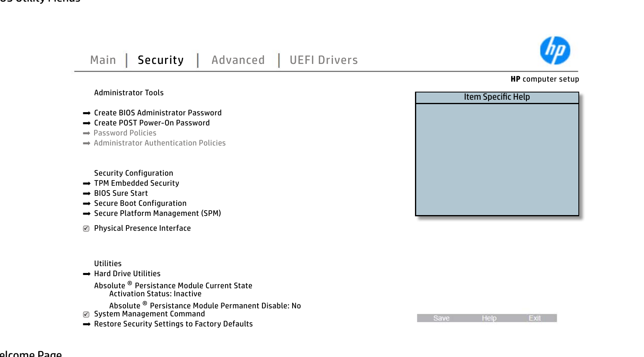The image size is (644, 357).
Task: Click the Save button
Action: pyautogui.click(x=441, y=318)
